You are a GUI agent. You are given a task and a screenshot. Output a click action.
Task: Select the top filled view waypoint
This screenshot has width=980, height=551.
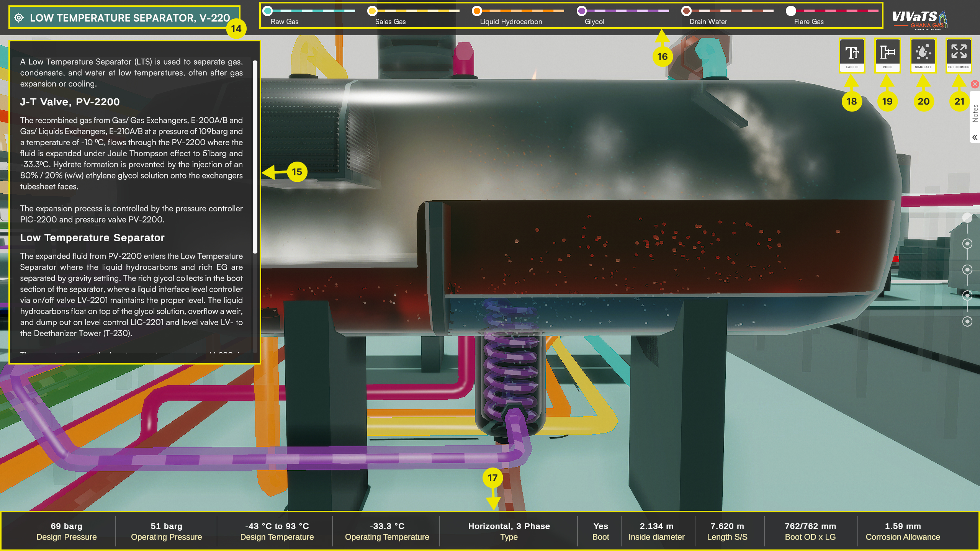[x=967, y=218]
